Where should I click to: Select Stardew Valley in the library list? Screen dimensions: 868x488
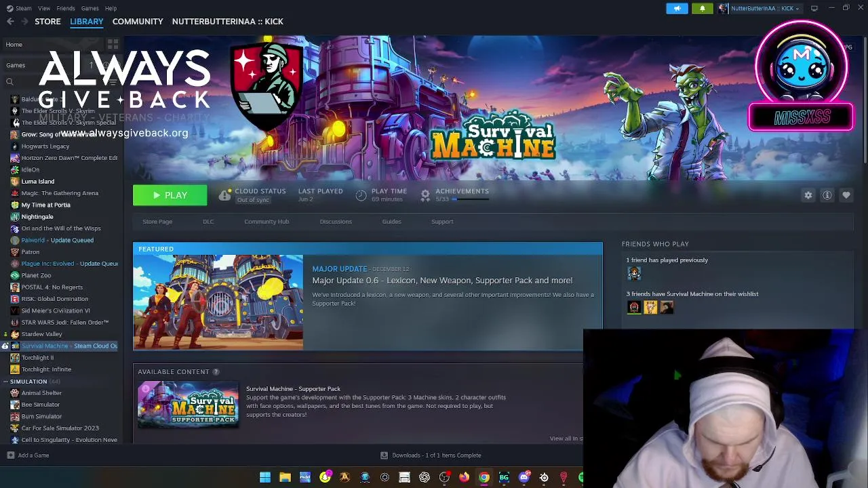pyautogui.click(x=41, y=334)
